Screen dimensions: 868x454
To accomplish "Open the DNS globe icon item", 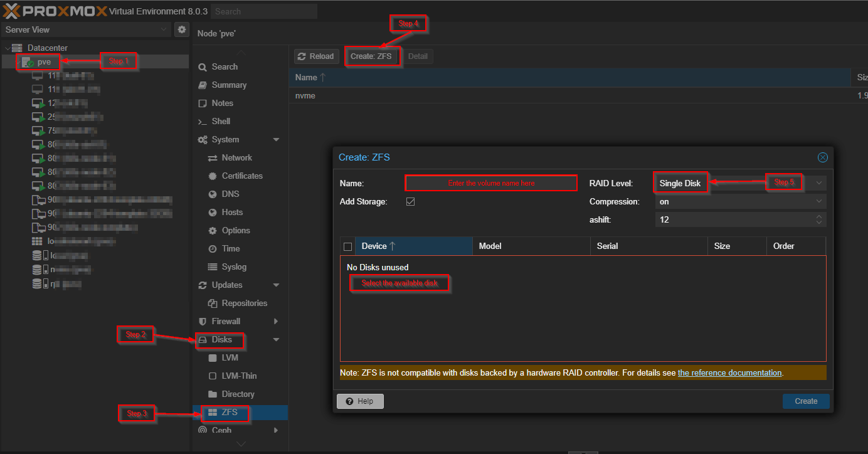I will (x=223, y=194).
